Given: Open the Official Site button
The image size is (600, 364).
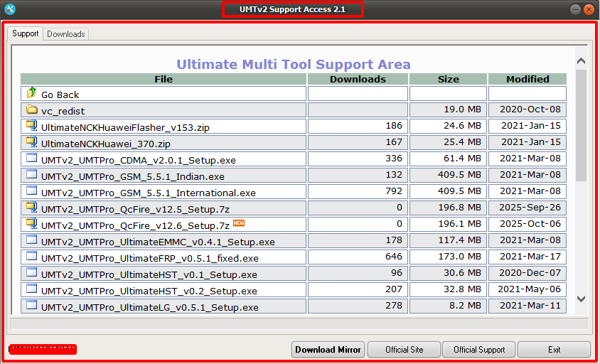Looking at the screenshot, I should [404, 350].
